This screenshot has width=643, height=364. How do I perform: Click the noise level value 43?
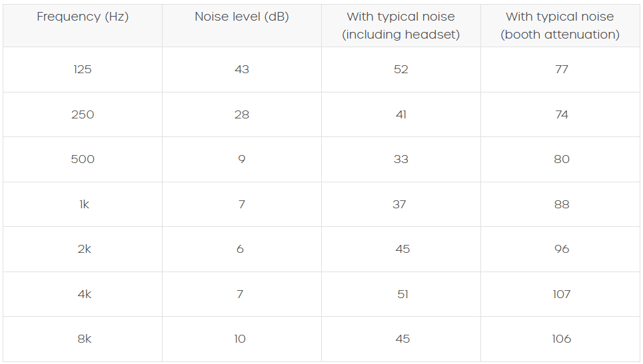pyautogui.click(x=241, y=69)
